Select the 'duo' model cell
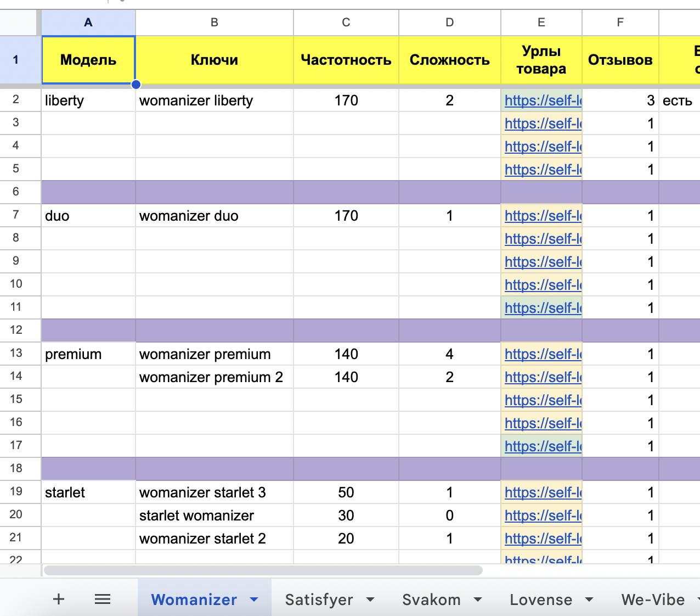The width and height of the screenshot is (700, 616). coord(88,216)
